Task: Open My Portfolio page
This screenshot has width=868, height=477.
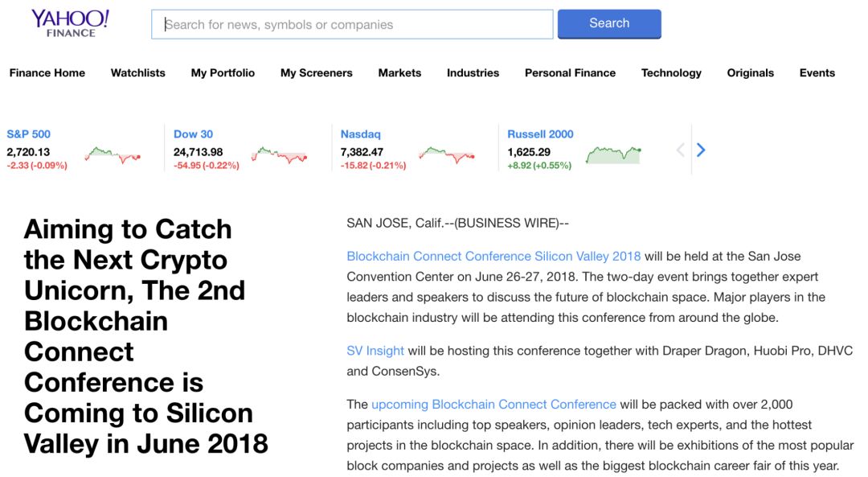Action: pyautogui.click(x=223, y=72)
